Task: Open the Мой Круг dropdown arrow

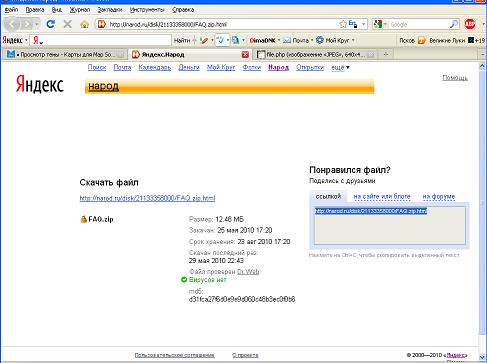Action: 353,40
